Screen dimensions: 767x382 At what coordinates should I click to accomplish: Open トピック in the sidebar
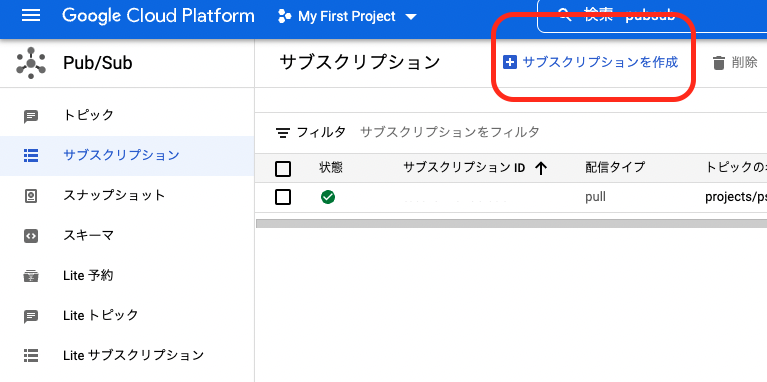[89, 115]
